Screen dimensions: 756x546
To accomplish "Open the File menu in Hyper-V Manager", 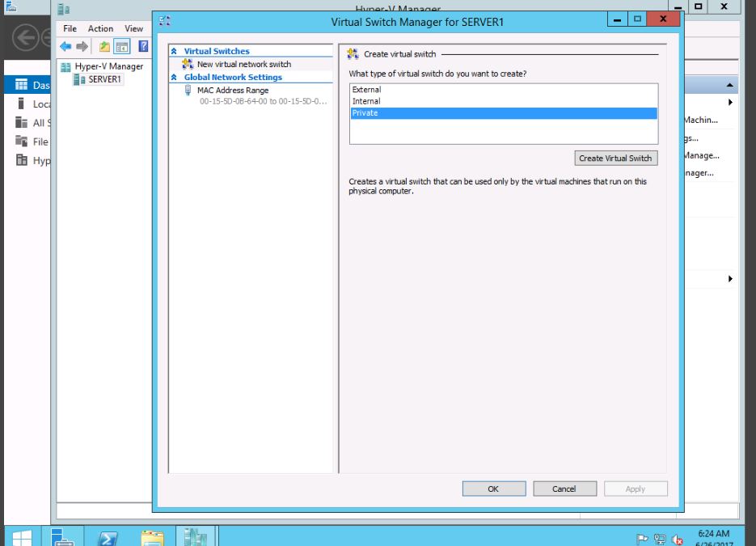I will point(70,28).
